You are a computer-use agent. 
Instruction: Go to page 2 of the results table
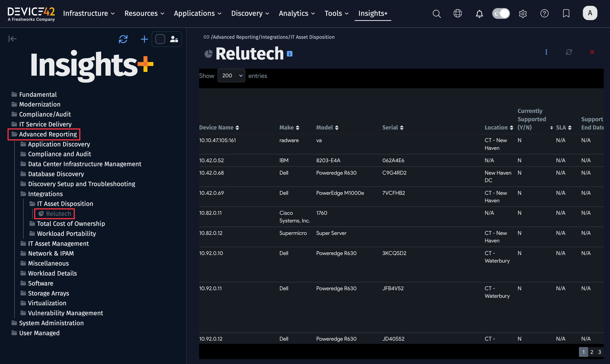(592, 352)
